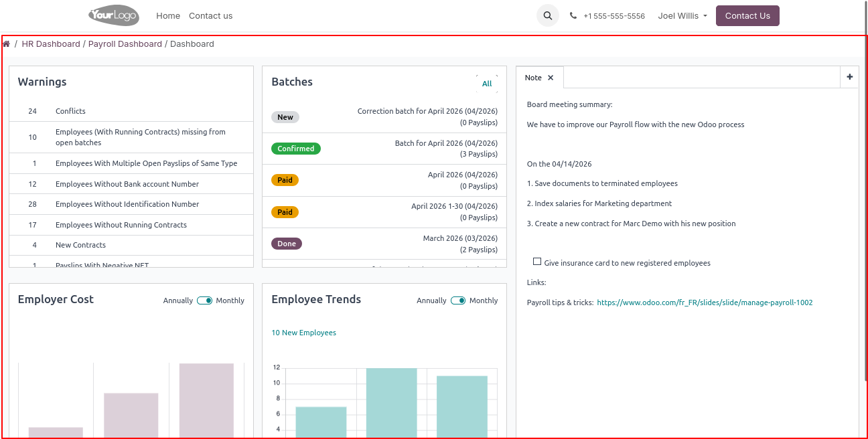This screenshot has width=868, height=439.
Task: Toggle Employer Cost Annually/Monthly switch
Action: tap(204, 300)
